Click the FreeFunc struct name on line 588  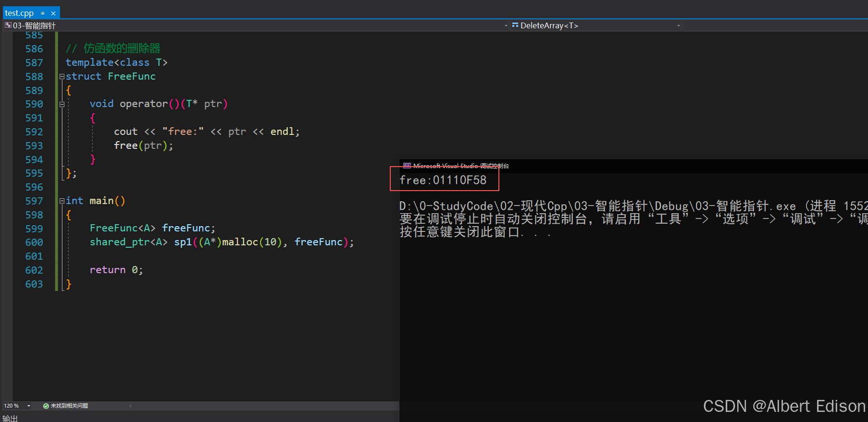click(x=132, y=76)
